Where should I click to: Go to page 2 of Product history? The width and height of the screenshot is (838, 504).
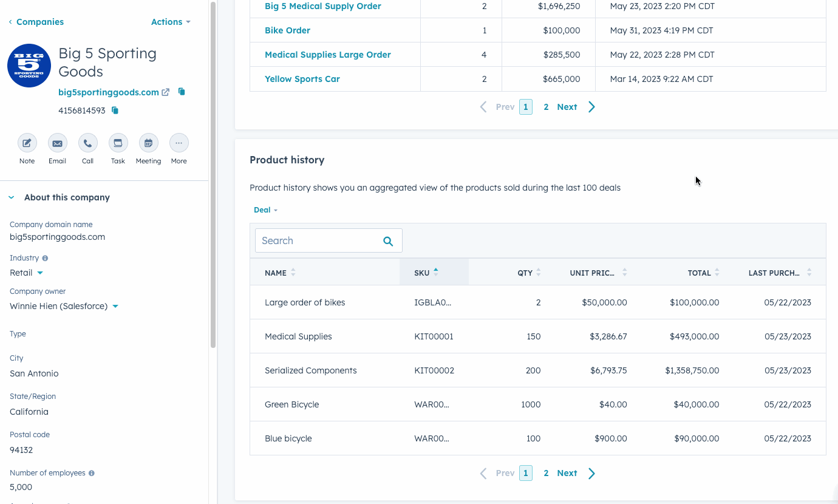coord(546,473)
